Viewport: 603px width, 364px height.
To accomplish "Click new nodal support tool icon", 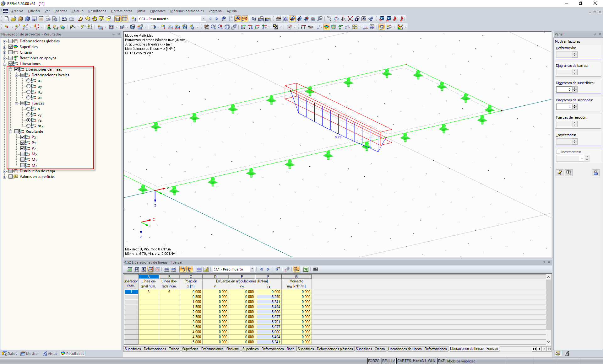I will point(49,27).
